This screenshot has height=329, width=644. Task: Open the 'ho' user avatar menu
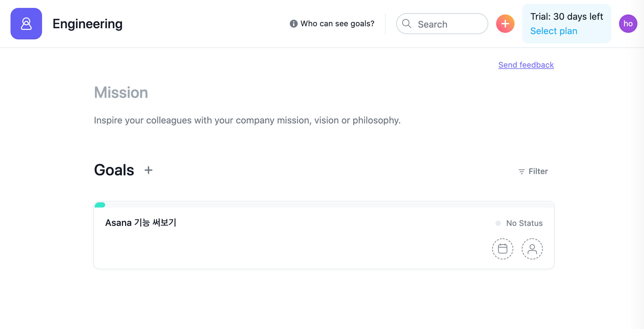pyautogui.click(x=628, y=24)
